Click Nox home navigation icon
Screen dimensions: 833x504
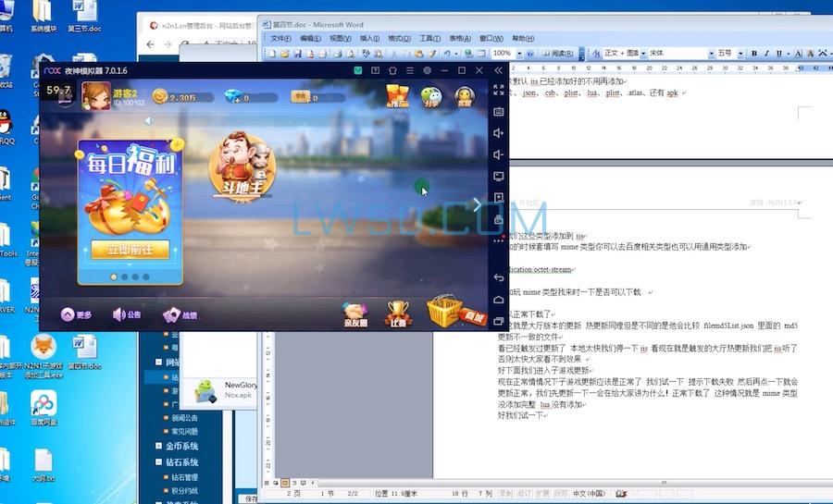pyautogui.click(x=498, y=300)
